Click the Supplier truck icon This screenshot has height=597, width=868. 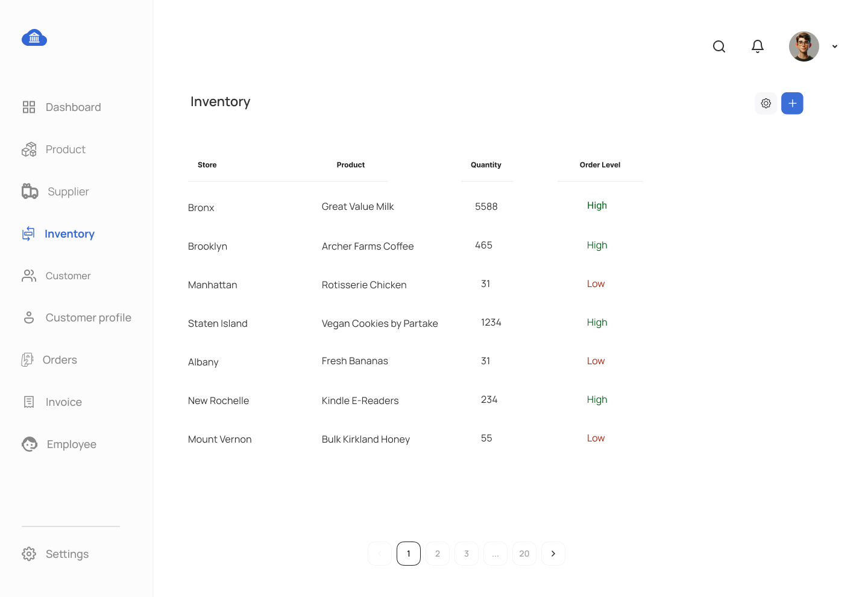pos(30,192)
